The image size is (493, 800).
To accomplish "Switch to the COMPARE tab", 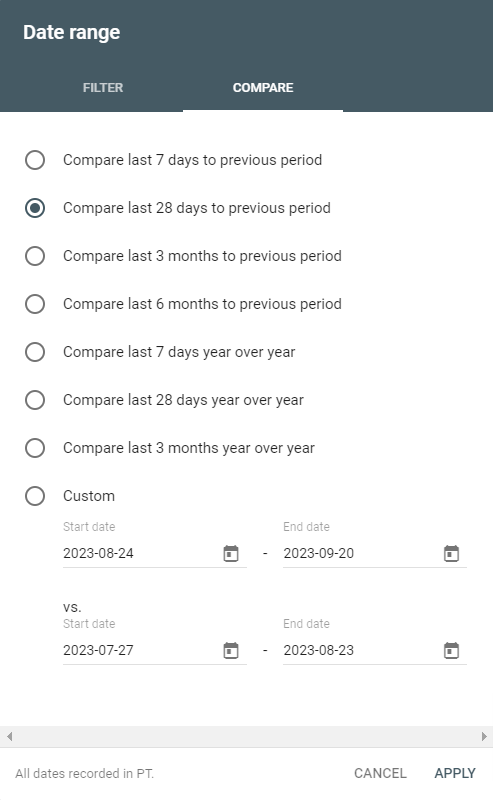I will tap(263, 88).
